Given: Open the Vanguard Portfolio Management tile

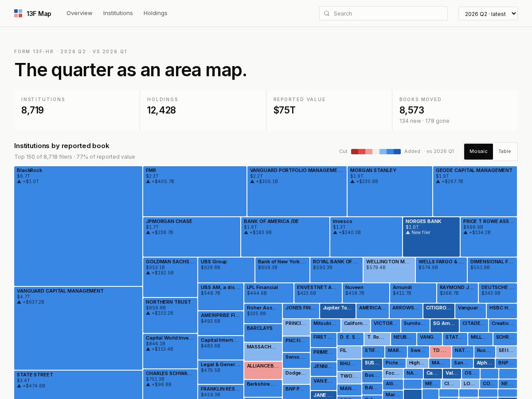Looking at the screenshot, I should coord(297,191).
